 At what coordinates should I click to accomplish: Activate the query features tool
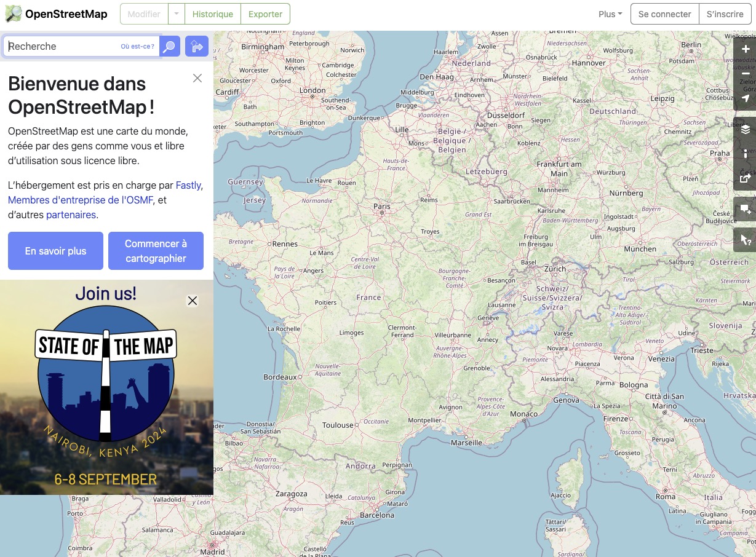tap(745, 240)
